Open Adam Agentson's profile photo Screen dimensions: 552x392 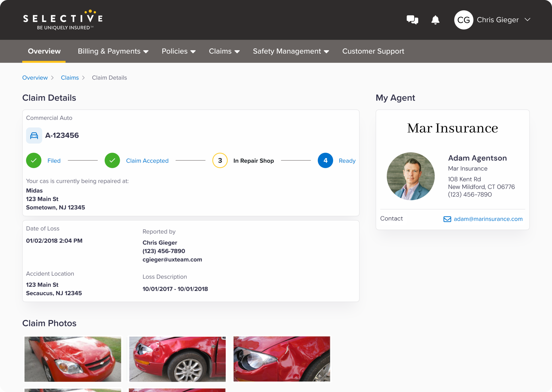coord(410,176)
